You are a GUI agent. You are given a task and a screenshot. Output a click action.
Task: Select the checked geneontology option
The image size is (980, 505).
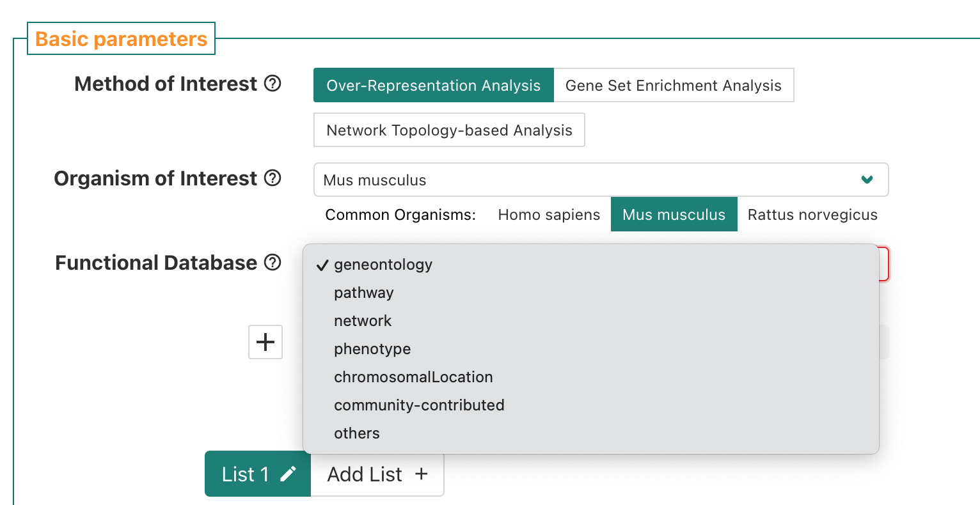click(382, 264)
